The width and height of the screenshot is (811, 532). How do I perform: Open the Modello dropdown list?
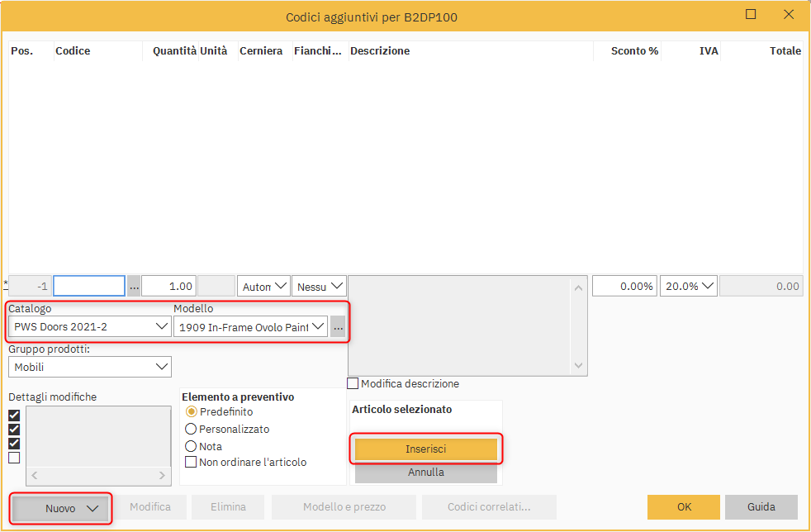pos(250,327)
